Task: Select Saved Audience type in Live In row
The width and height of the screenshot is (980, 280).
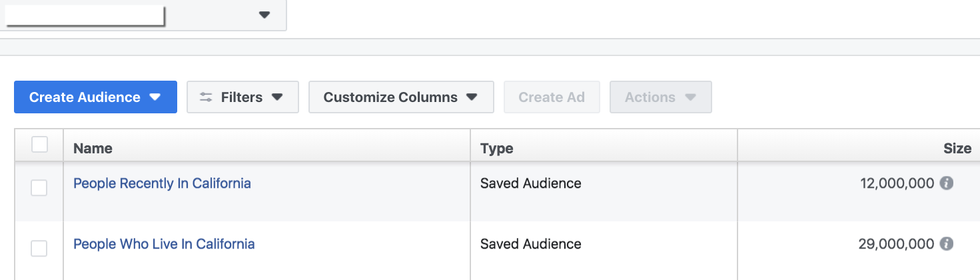Action: point(531,244)
